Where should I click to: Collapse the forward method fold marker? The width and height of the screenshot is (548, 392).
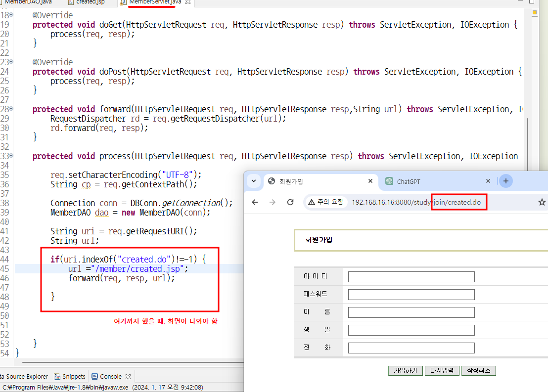(11, 109)
